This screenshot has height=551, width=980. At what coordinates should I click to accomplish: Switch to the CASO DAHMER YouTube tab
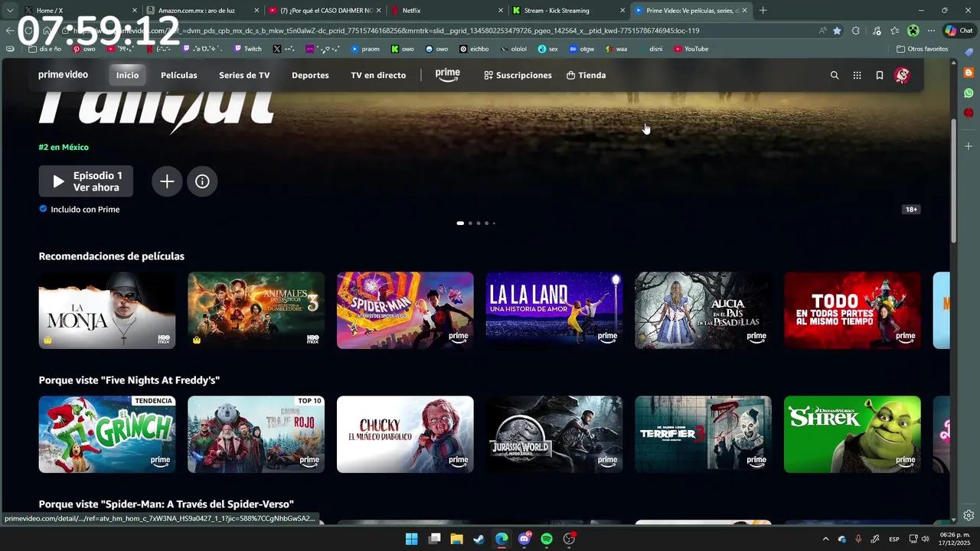pos(325,11)
